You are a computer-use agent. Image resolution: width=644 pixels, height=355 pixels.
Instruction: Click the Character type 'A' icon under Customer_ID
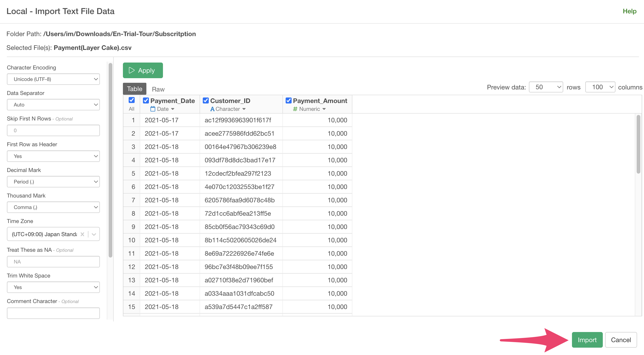[x=212, y=109]
